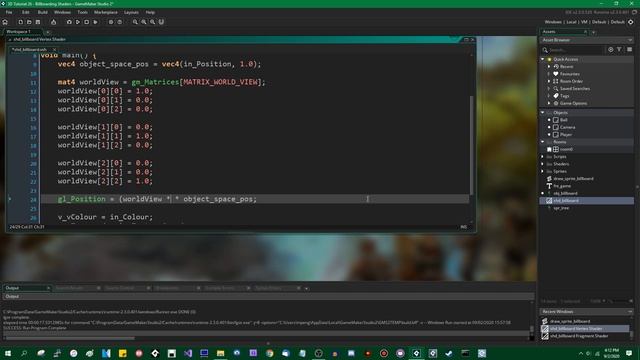The image size is (640, 360).
Task: Run the game with the play icon
Action: (x=78, y=22)
